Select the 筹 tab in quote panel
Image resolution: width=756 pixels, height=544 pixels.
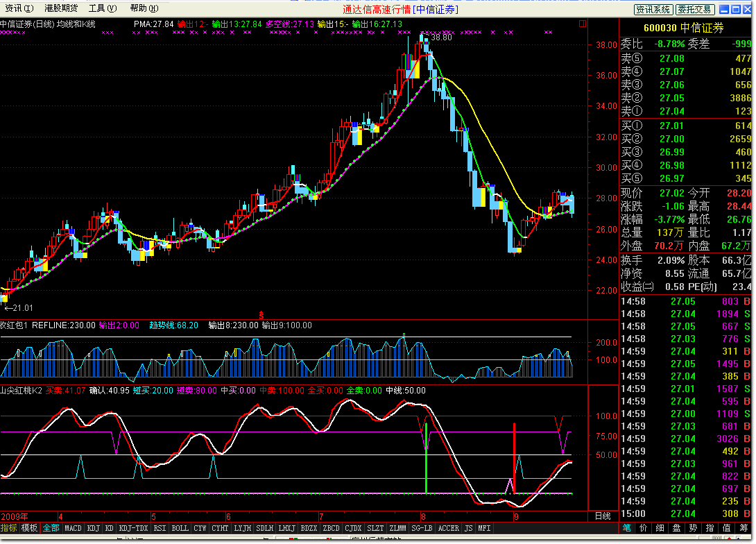click(744, 528)
